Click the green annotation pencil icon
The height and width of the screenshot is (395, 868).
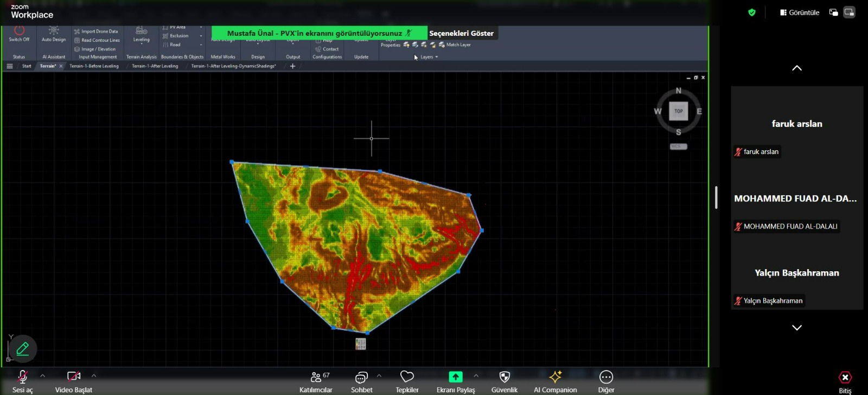coord(23,349)
